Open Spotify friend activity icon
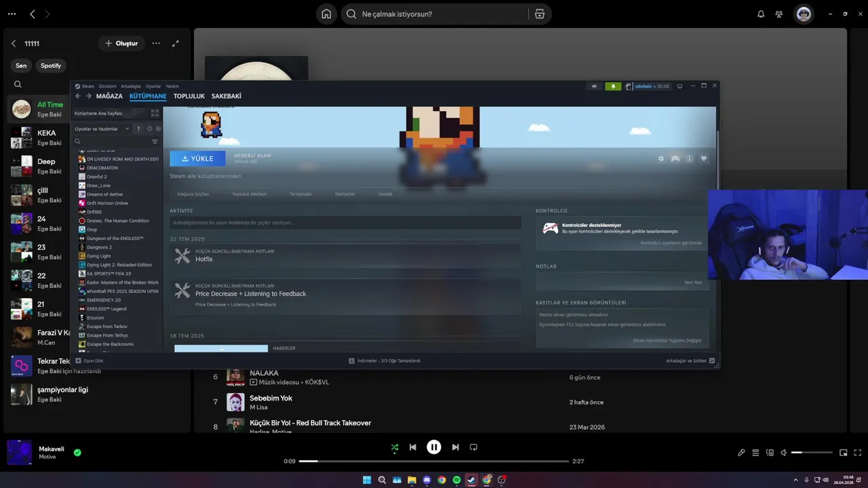Image resolution: width=868 pixels, height=488 pixels. (779, 14)
